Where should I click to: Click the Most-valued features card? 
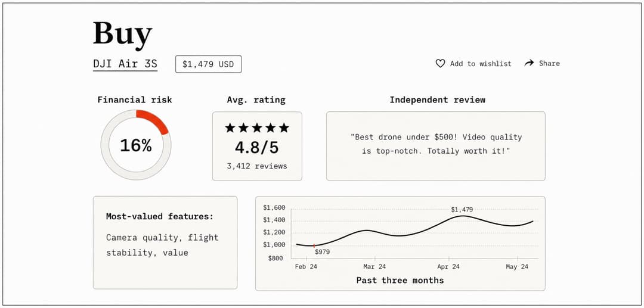coord(165,242)
